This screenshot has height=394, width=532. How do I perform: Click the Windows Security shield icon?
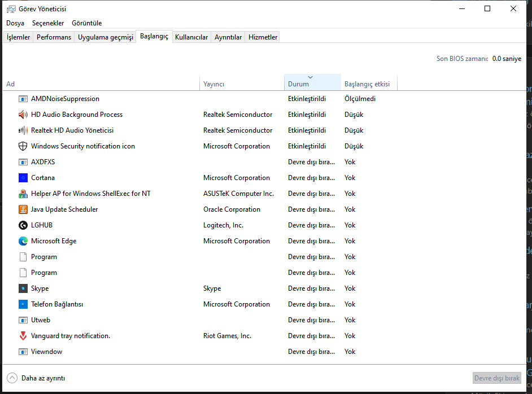23,146
